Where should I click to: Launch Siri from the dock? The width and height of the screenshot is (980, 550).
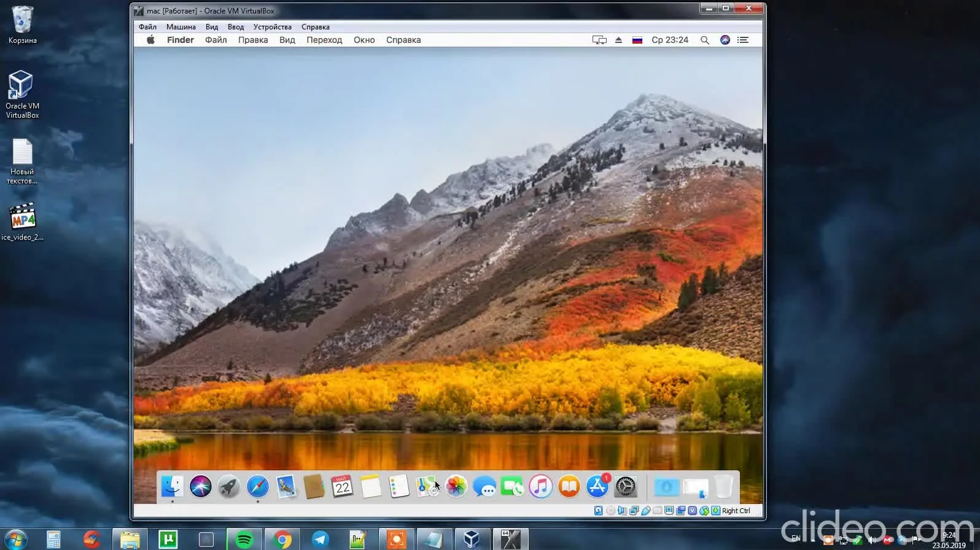tap(200, 487)
